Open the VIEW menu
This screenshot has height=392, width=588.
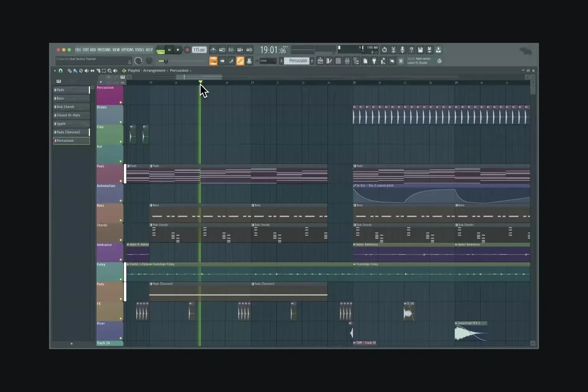(x=116, y=50)
